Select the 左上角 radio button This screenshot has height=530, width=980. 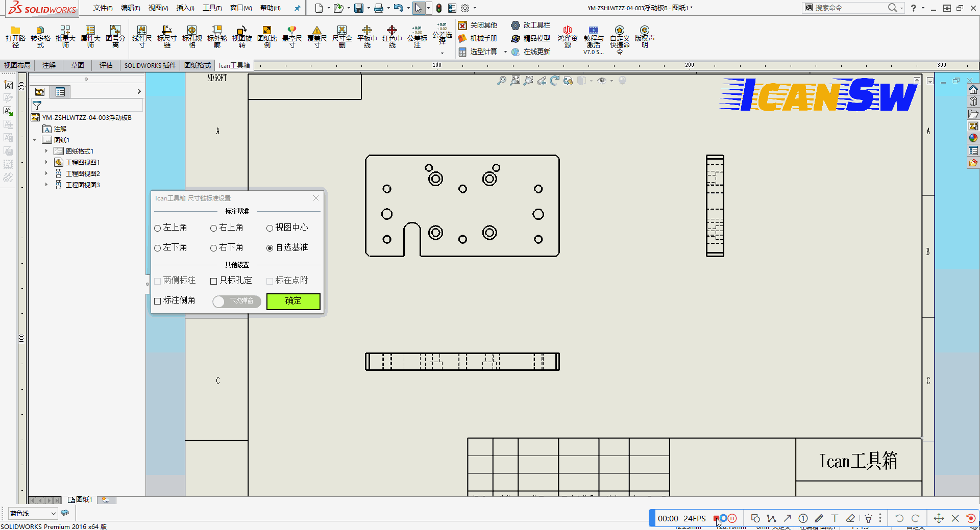(x=158, y=228)
